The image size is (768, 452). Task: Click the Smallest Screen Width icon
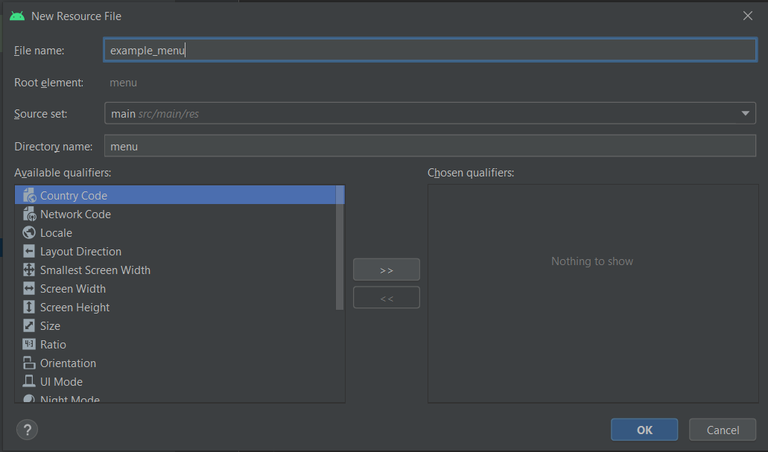[x=29, y=270]
